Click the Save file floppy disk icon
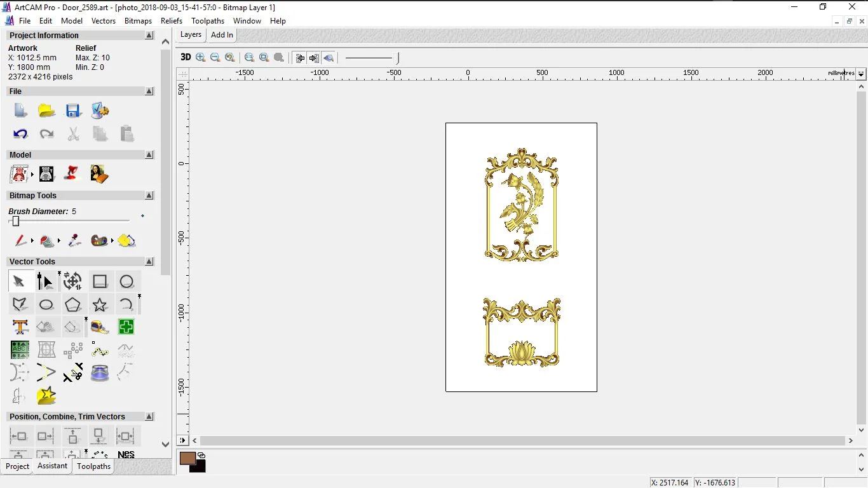Viewport: 868px width, 488px height. pos(73,111)
